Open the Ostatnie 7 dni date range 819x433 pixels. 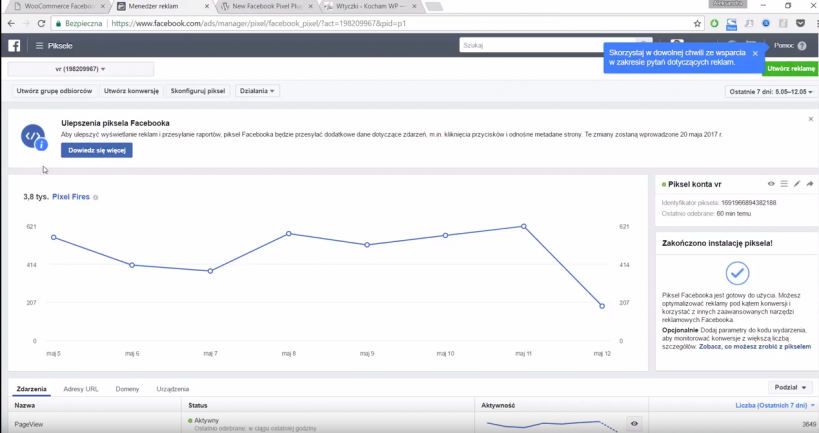770,91
